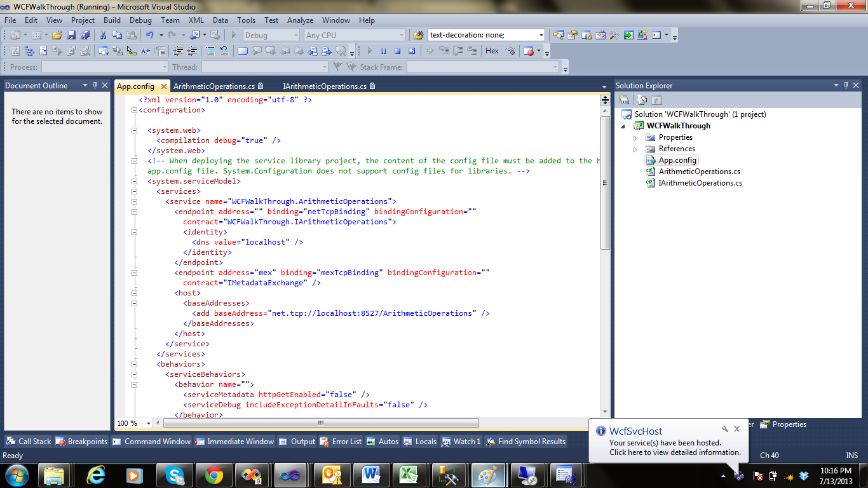Expand the References node
The height and width of the screenshot is (488, 868).
click(635, 149)
